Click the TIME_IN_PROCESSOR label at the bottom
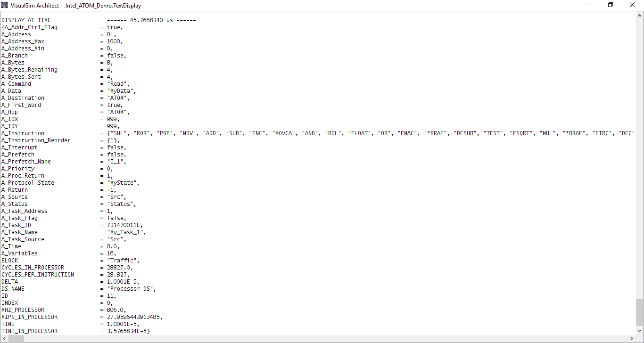Screen dimensions: 644x343 [30, 331]
